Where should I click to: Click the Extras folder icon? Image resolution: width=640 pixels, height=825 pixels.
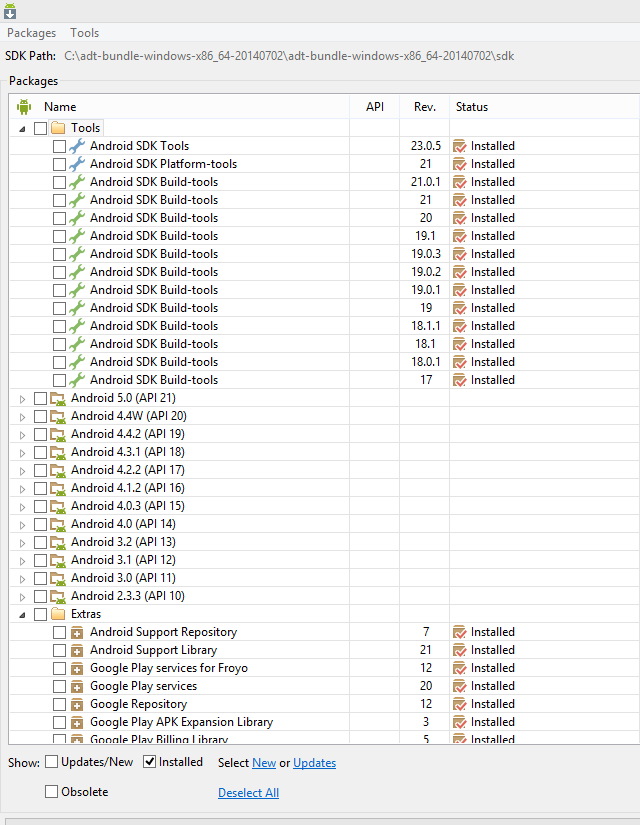pos(58,614)
